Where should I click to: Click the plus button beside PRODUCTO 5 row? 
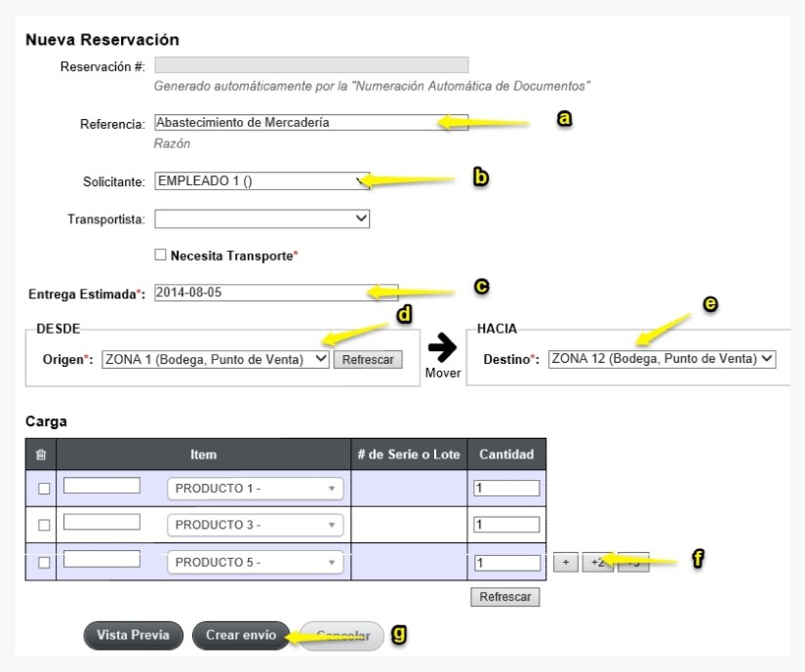pos(565,562)
